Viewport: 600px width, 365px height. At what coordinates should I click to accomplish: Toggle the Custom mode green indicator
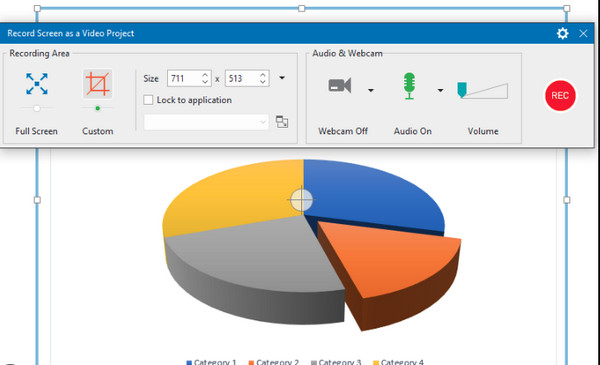(x=98, y=108)
